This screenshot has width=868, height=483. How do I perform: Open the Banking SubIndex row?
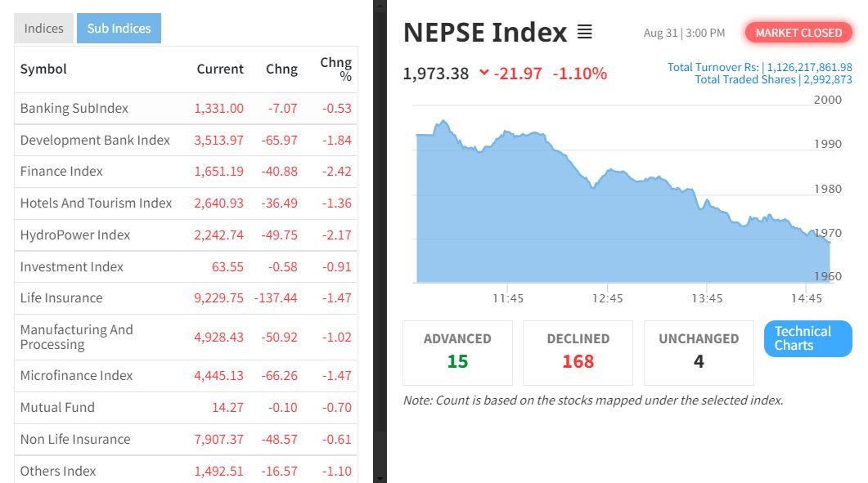(x=74, y=108)
